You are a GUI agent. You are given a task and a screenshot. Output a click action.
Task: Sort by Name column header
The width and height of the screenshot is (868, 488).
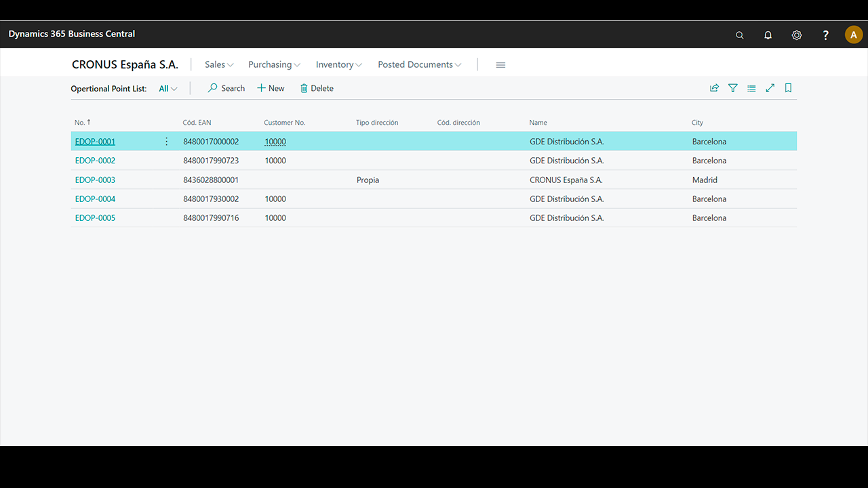point(538,123)
